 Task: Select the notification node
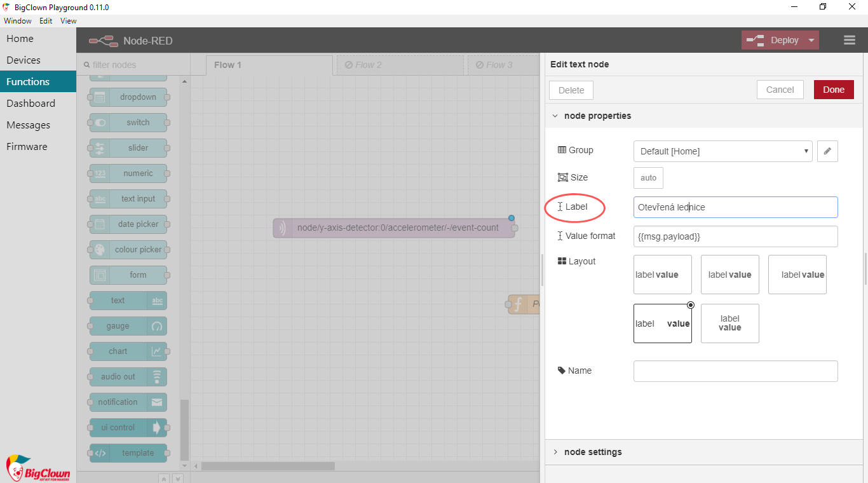tap(128, 402)
